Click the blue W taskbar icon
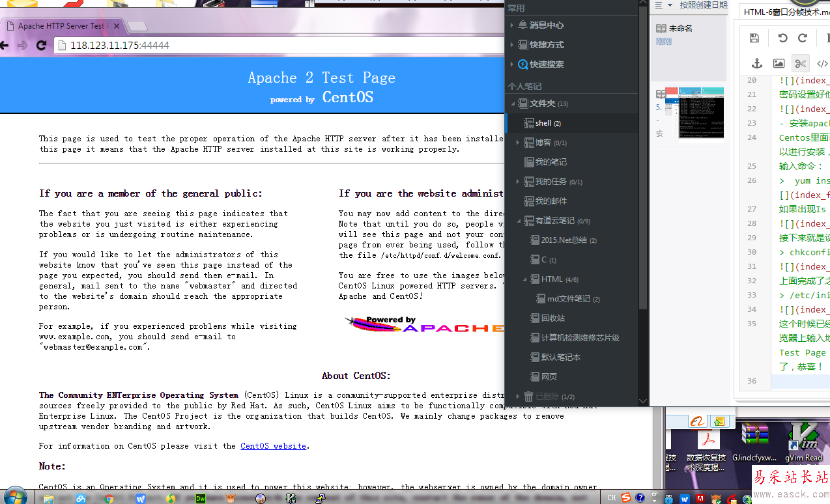 140,499
